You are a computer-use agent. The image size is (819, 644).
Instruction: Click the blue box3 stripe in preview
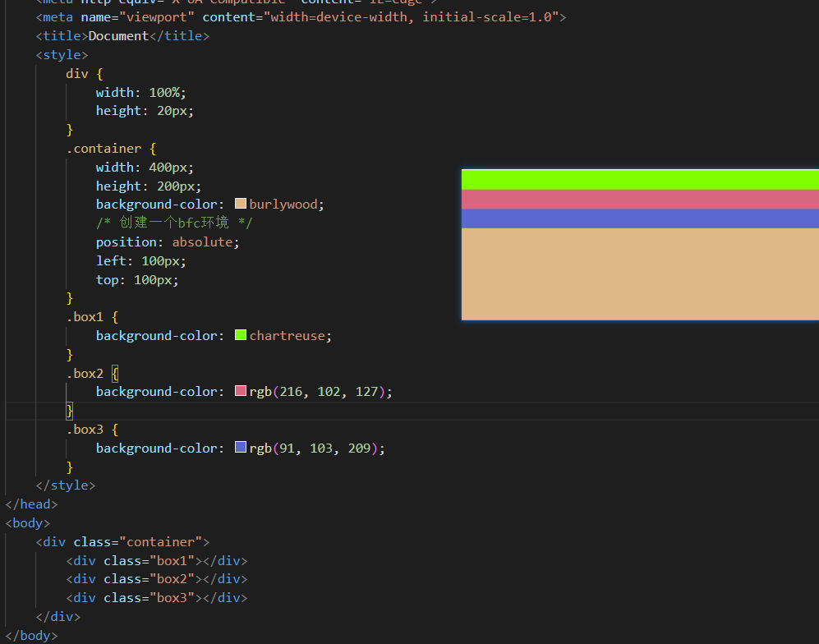[640, 218]
